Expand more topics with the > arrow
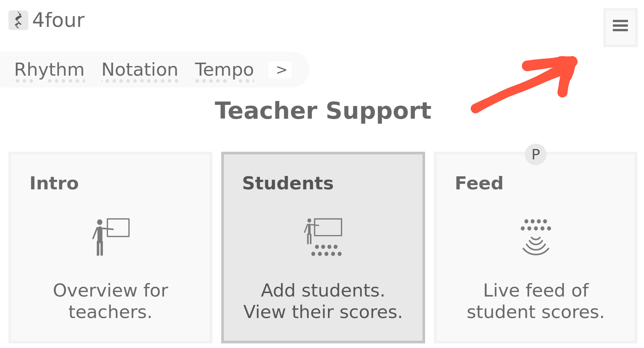 pos(281,70)
